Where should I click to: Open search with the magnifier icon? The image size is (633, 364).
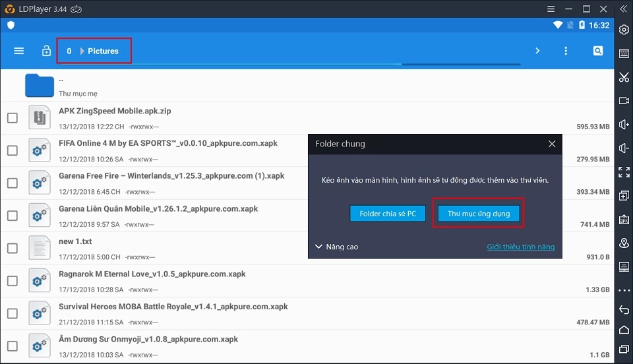tap(597, 51)
